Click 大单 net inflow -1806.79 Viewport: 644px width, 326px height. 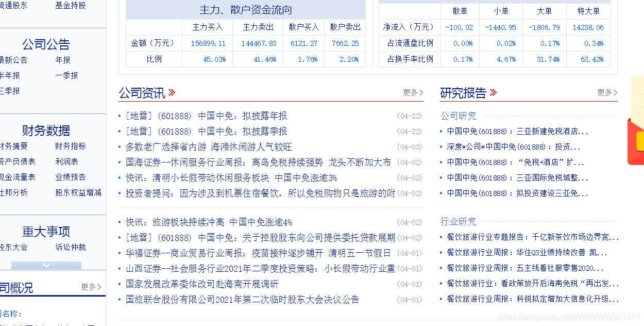coord(544,27)
